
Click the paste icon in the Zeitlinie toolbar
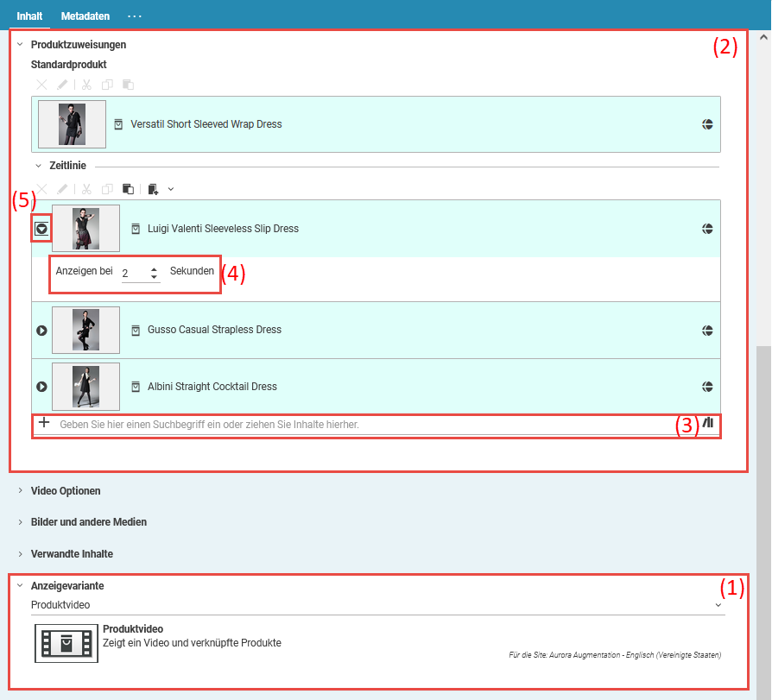pos(128,189)
